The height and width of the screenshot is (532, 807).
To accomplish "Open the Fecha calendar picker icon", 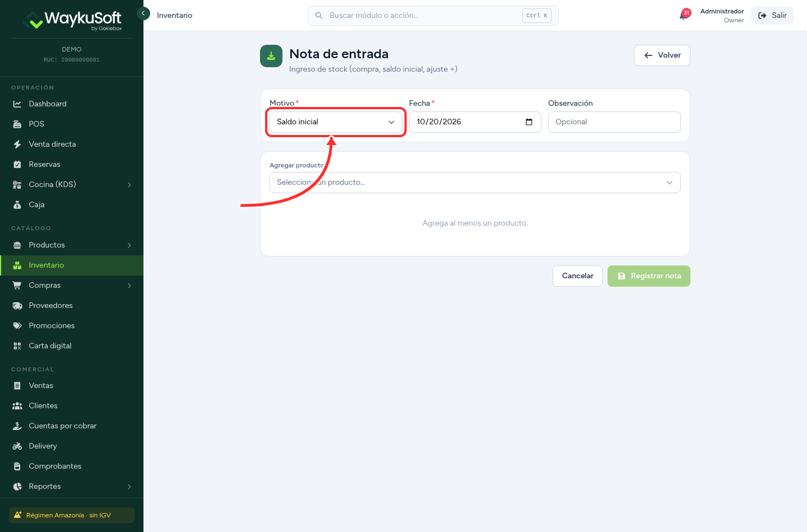I will click(529, 122).
